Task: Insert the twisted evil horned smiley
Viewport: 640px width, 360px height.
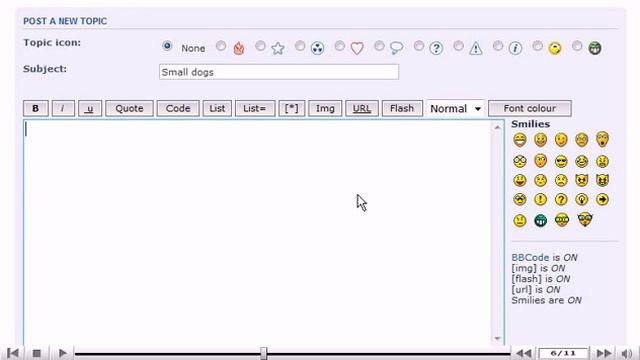Action: point(602,180)
